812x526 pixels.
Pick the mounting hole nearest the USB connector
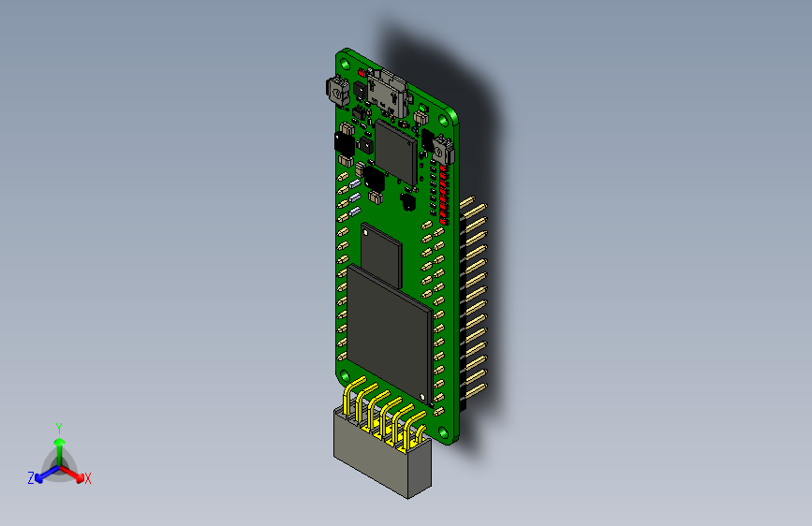345,65
